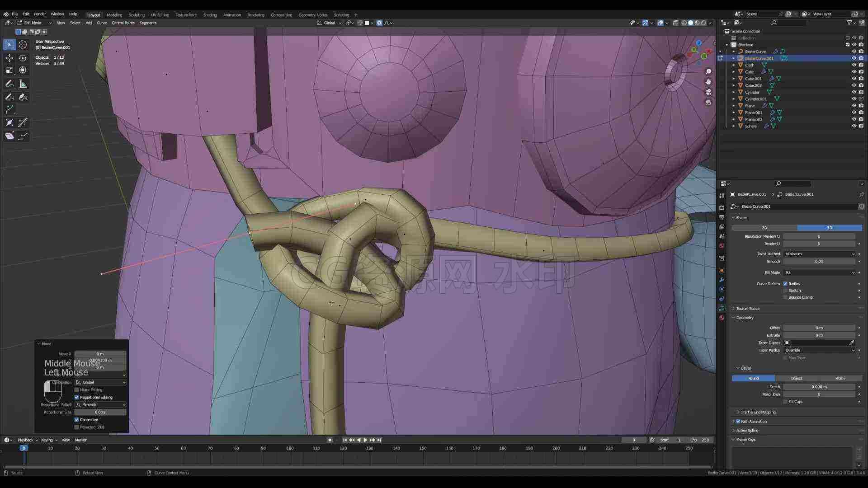
Task: Open the Edit Mode selector dropdown
Action: (35, 23)
